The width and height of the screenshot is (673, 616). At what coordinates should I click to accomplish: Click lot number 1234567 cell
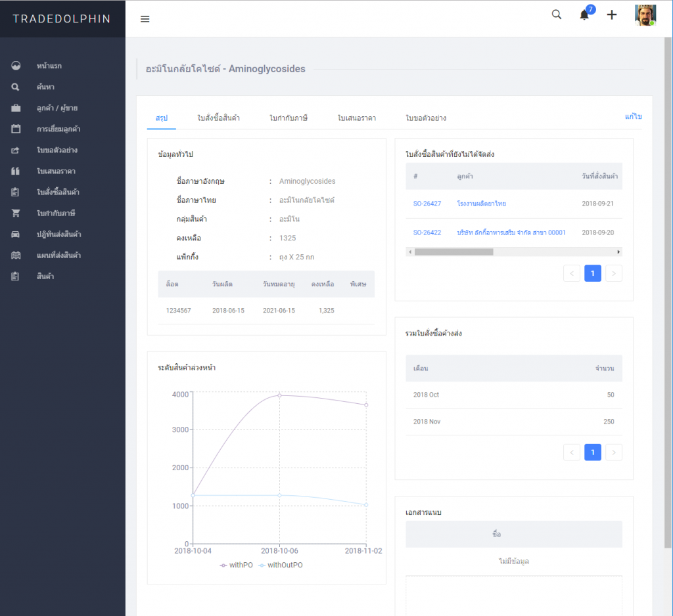click(179, 311)
